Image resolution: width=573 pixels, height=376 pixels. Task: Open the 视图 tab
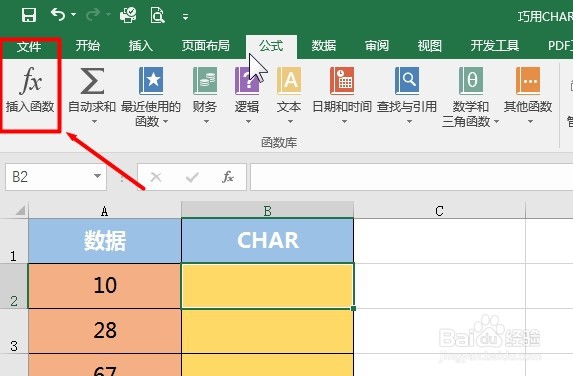(x=430, y=46)
